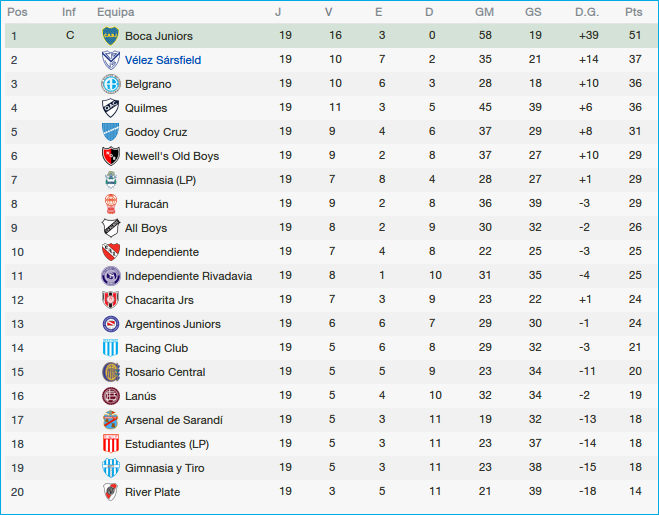Open the Estudiantes (LP) team name
The width and height of the screenshot is (659, 515).
tap(167, 444)
